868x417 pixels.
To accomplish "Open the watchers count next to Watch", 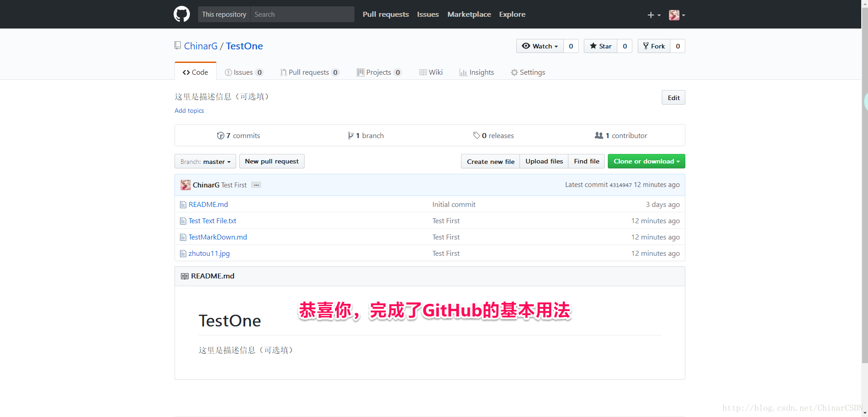I will pos(571,46).
